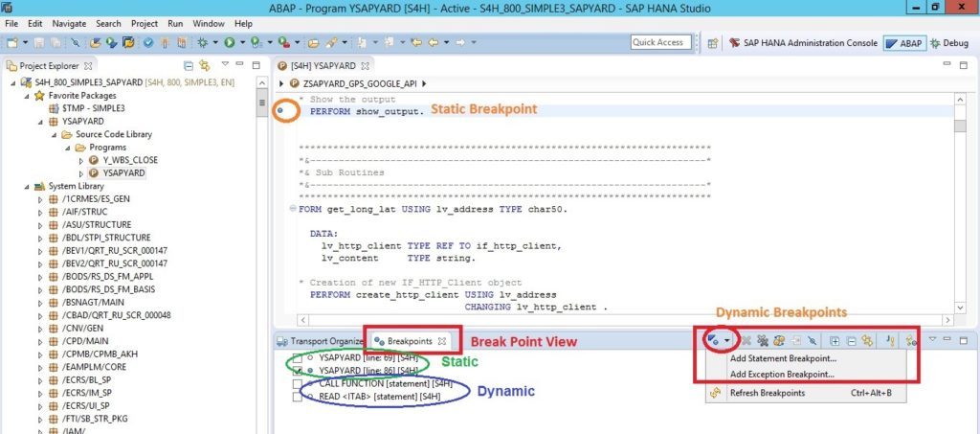Click Collapse All icon in Breakpoints view
This screenshot has height=434, width=980.
[851, 341]
